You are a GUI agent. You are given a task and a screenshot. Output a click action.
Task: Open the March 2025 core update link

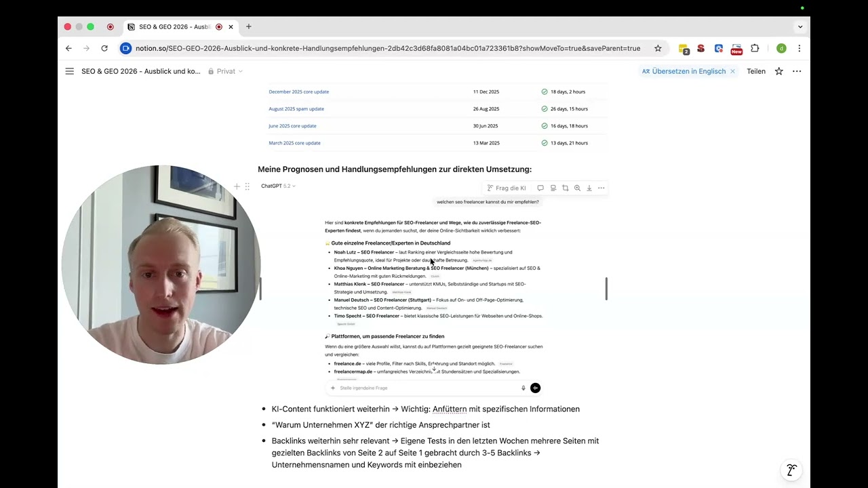[x=294, y=143]
